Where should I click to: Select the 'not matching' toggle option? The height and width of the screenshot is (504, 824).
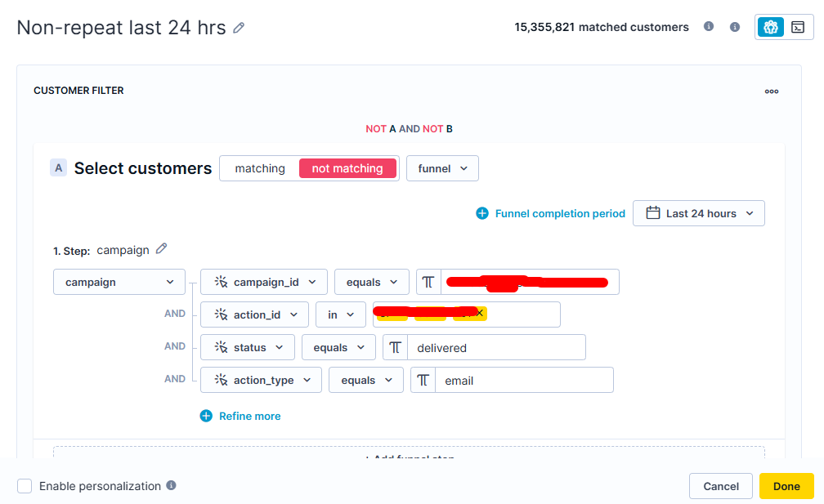(347, 168)
